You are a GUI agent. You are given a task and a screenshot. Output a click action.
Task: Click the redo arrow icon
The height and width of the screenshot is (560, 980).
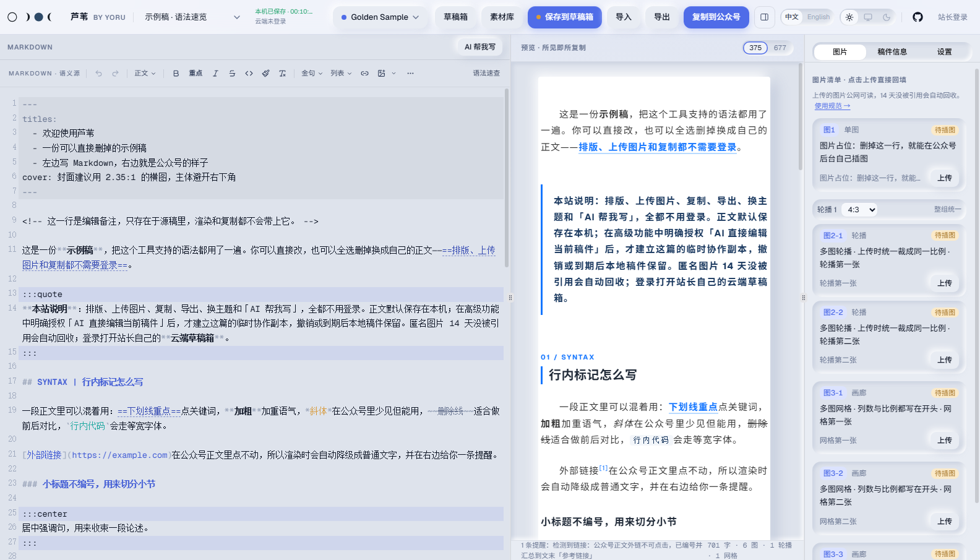click(115, 73)
